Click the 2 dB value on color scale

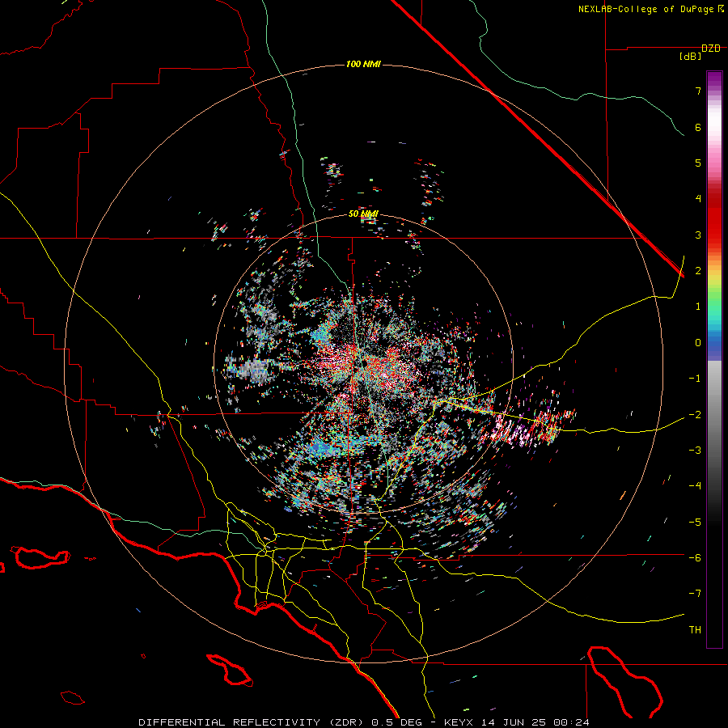click(698, 271)
